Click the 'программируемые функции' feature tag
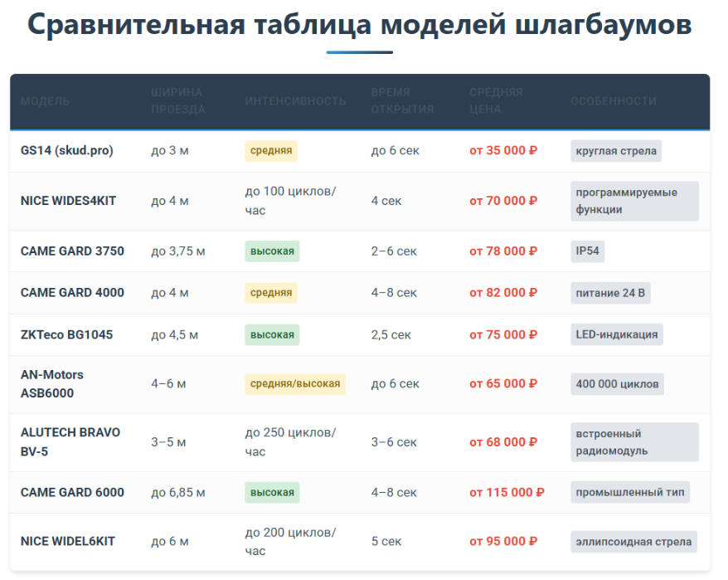This screenshot has width=728, height=580. (x=634, y=201)
